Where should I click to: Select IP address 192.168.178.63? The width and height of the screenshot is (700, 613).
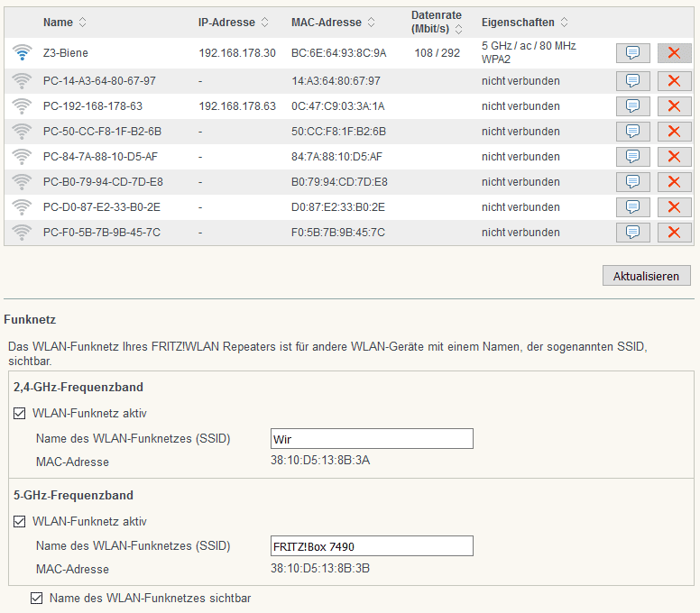[x=237, y=106]
